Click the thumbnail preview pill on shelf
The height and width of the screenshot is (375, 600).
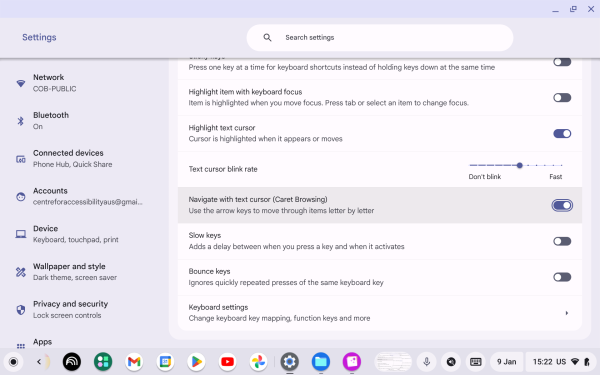point(393,362)
